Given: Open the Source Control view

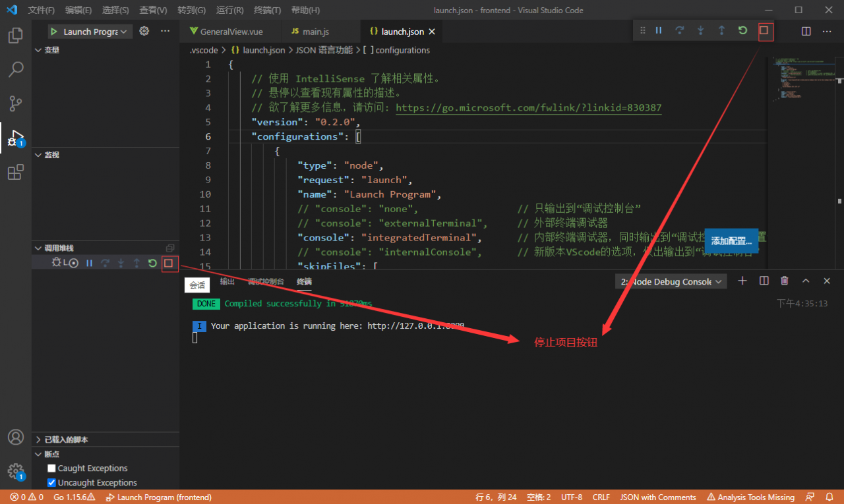Looking at the screenshot, I should tap(16, 103).
